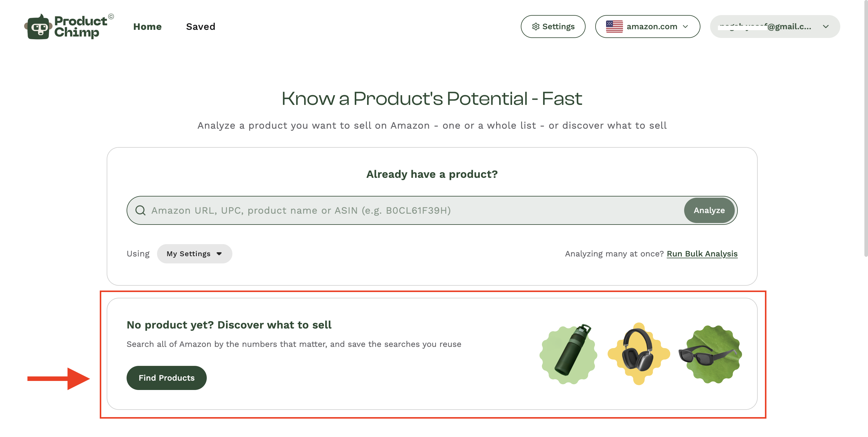Open the Saved tab

coord(200,27)
